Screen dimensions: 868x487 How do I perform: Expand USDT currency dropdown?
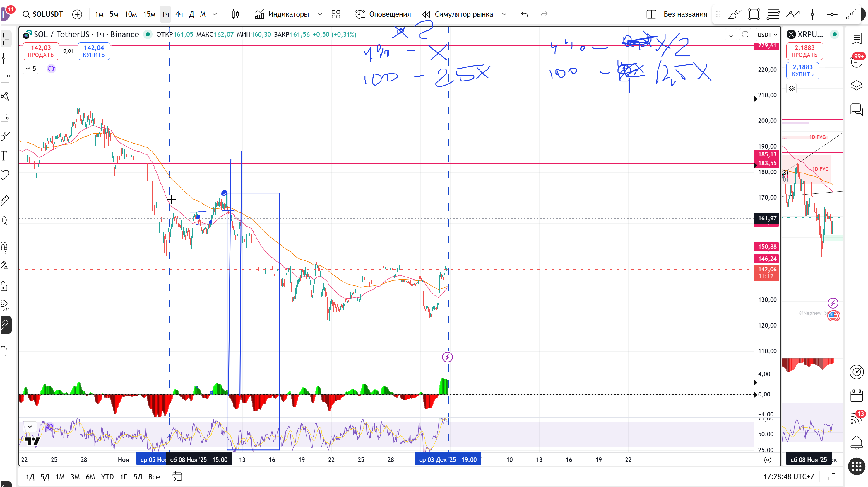[x=767, y=35]
